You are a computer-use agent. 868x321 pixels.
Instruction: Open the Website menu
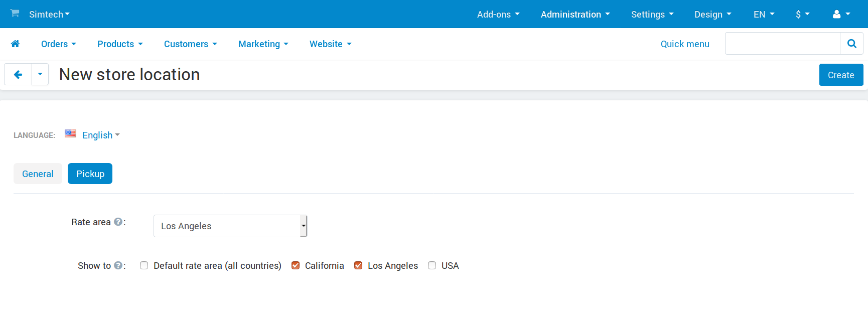click(331, 44)
